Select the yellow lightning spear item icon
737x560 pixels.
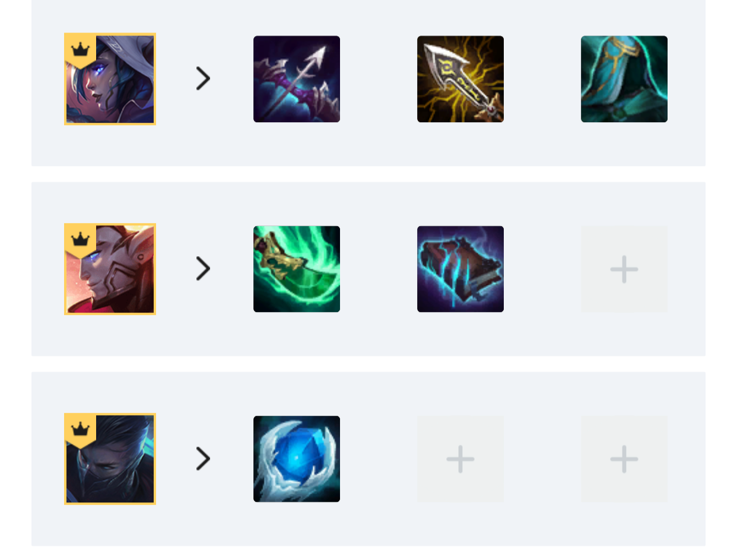click(x=460, y=79)
